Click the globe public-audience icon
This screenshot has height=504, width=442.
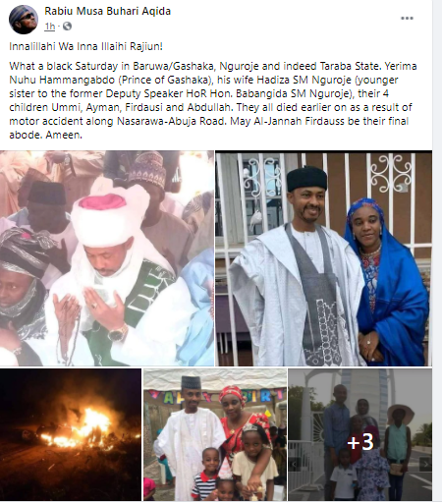[67, 27]
